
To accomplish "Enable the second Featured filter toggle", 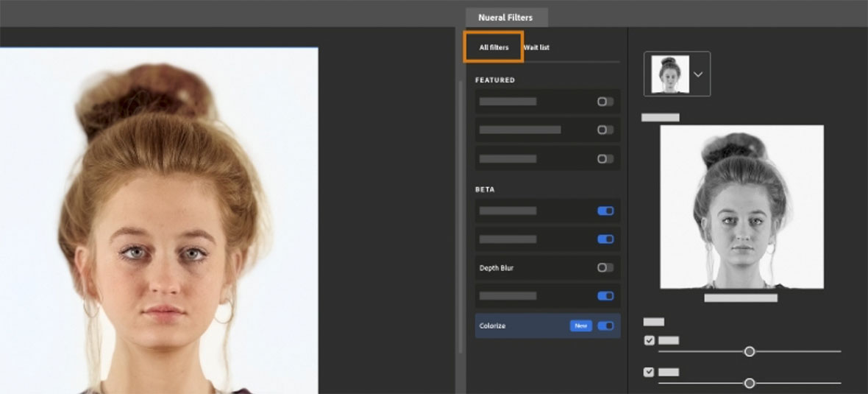I will (x=605, y=130).
